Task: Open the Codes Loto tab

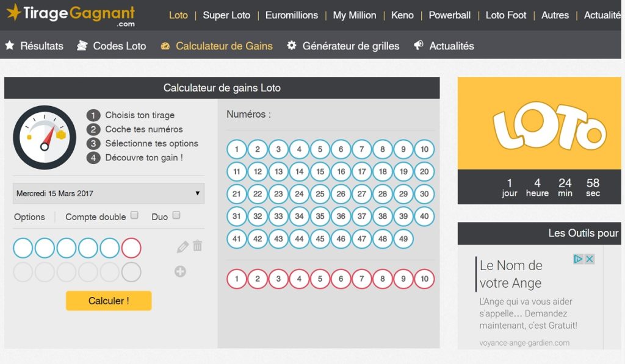Action: [x=112, y=46]
